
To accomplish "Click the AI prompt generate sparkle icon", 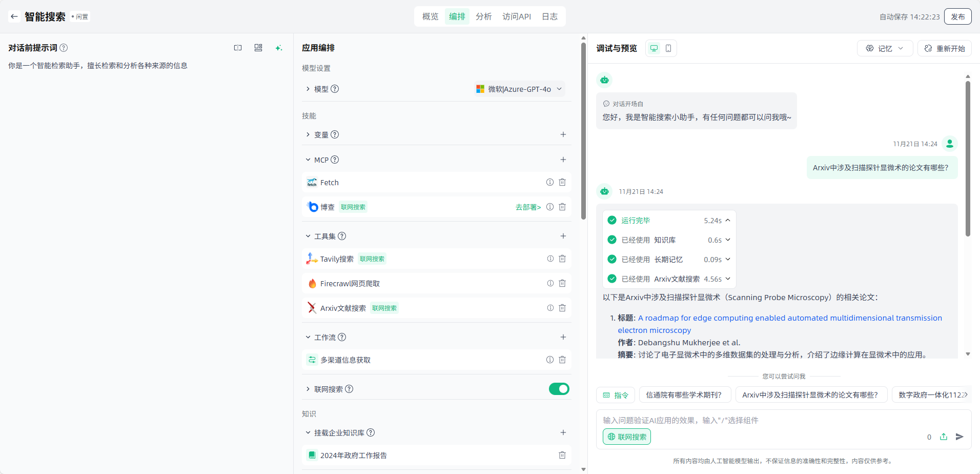I will click(x=278, y=48).
